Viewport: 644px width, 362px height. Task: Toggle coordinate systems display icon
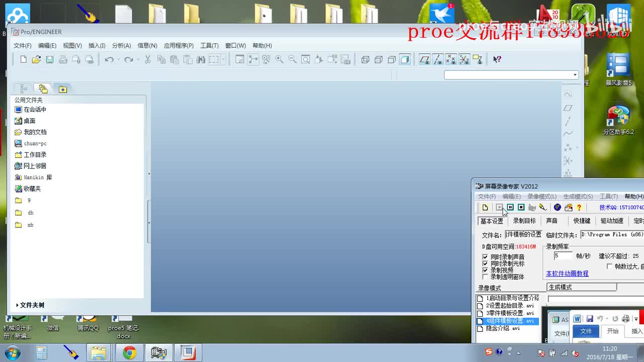tap(464, 59)
